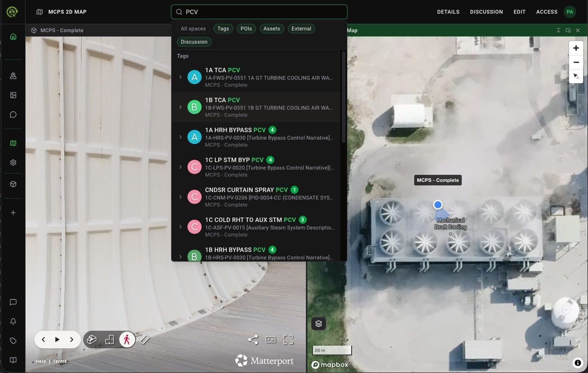Zoom out on the map
The height and width of the screenshot is (373, 588).
[x=576, y=62]
